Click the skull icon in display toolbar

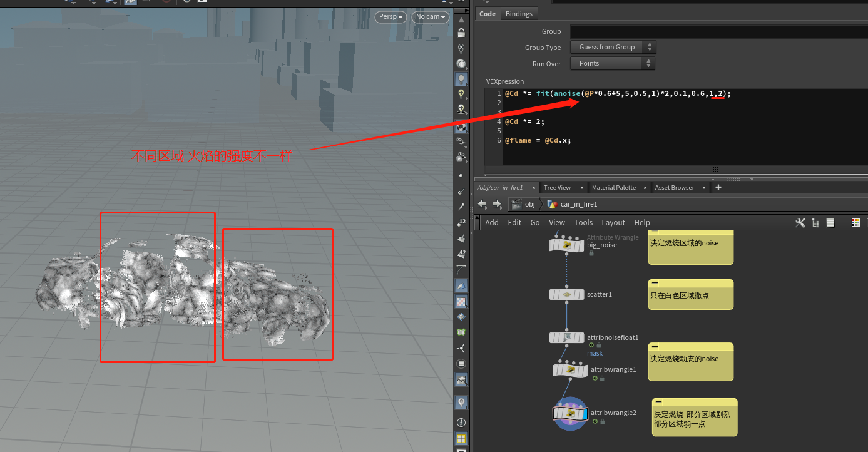click(461, 110)
